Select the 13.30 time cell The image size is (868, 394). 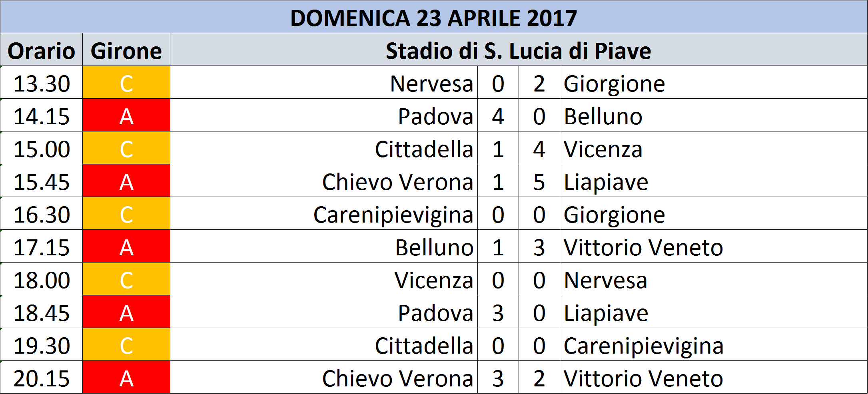click(42, 82)
